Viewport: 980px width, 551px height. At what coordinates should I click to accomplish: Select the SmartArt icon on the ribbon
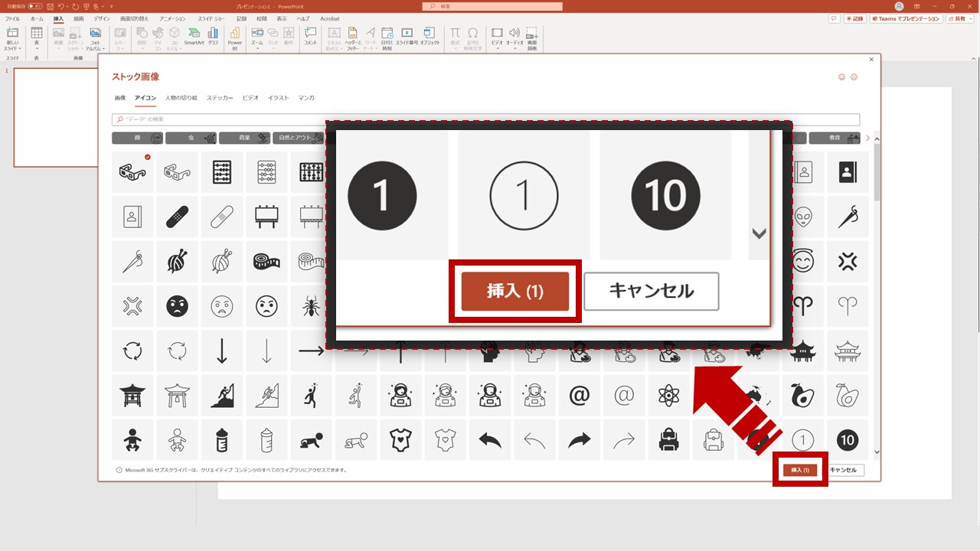coord(194,36)
